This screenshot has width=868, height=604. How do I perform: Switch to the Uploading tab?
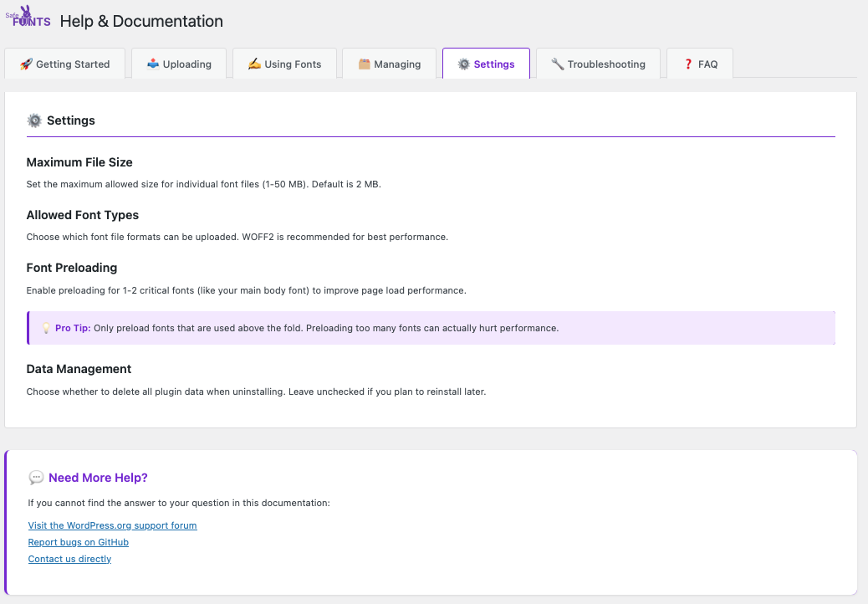pyautogui.click(x=179, y=64)
